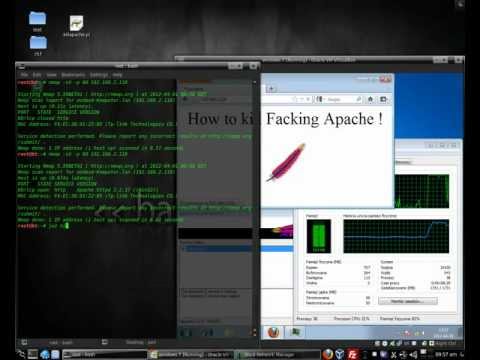Open the KDE application launcher

tap(21, 354)
